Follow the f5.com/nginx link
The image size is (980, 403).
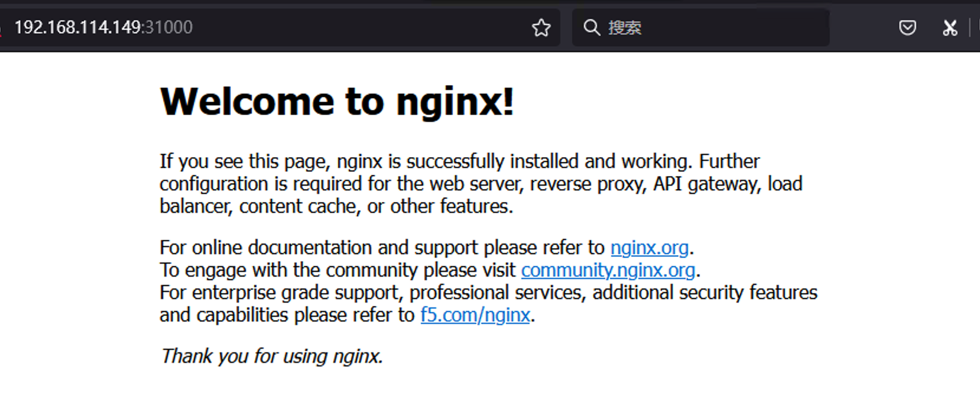click(475, 315)
